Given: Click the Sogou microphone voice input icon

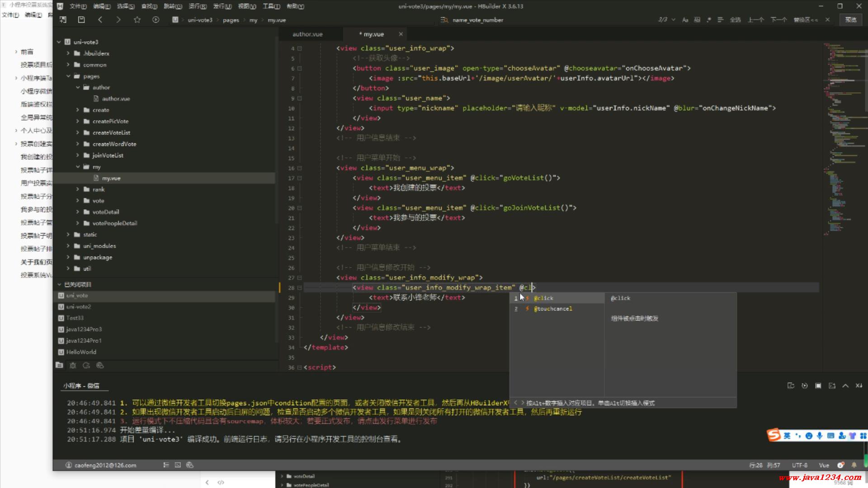Looking at the screenshot, I should click(x=820, y=436).
